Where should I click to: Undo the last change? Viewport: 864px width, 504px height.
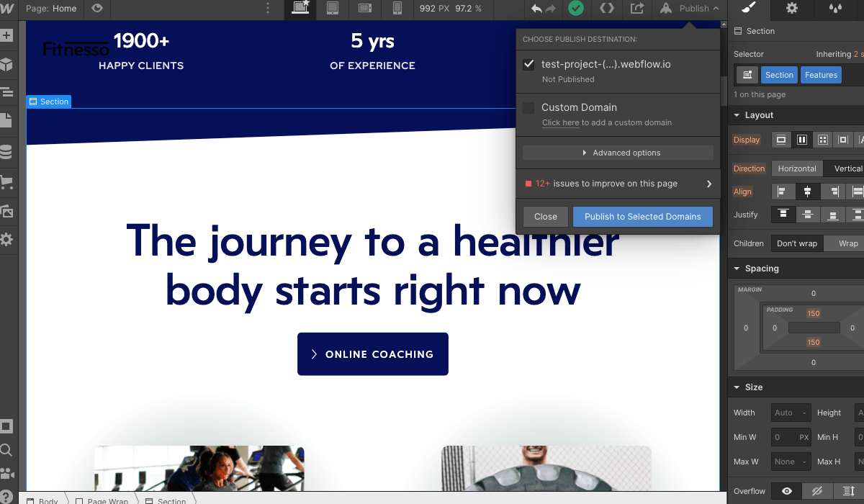click(536, 9)
